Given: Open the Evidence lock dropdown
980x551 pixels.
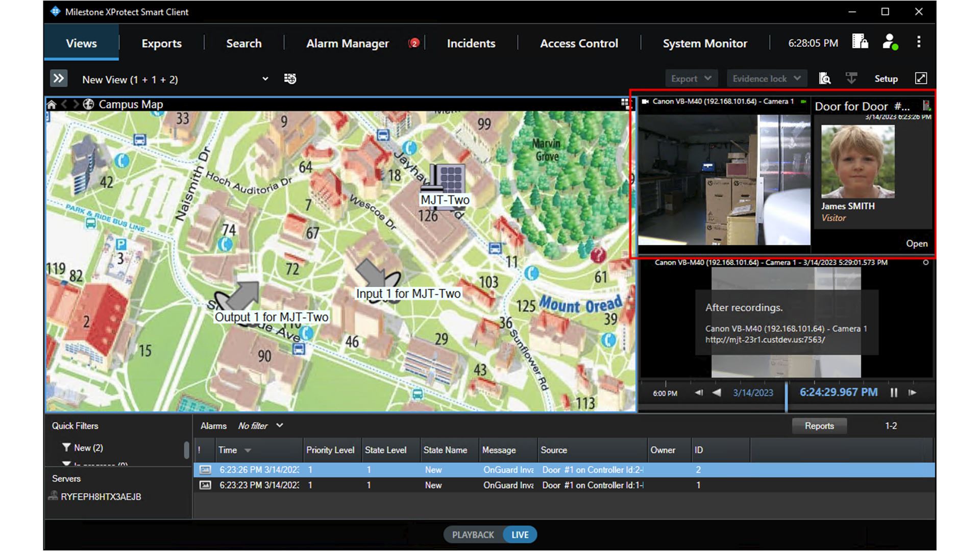Looking at the screenshot, I should [766, 79].
